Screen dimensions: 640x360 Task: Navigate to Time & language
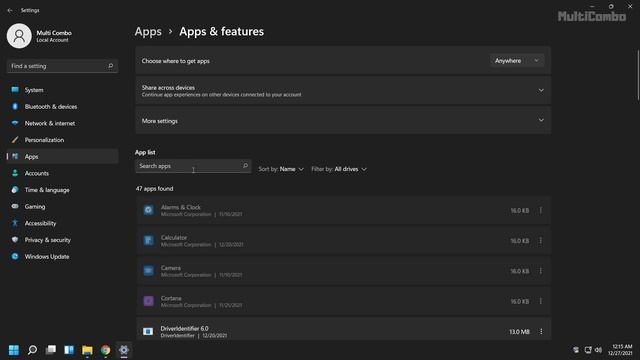[x=62, y=190]
